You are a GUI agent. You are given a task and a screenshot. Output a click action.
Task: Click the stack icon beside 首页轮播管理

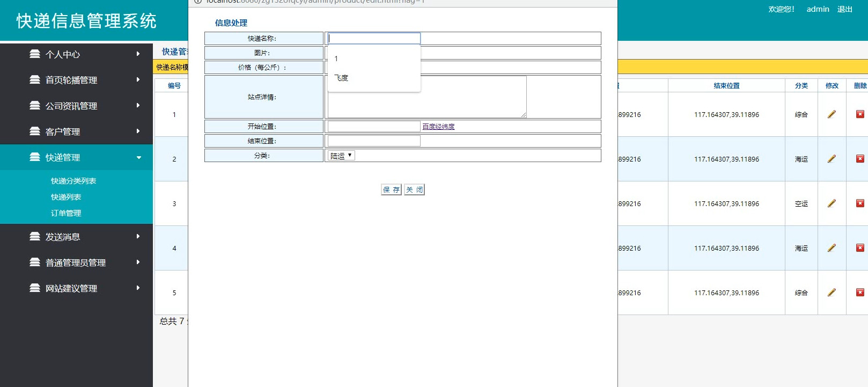(35, 79)
